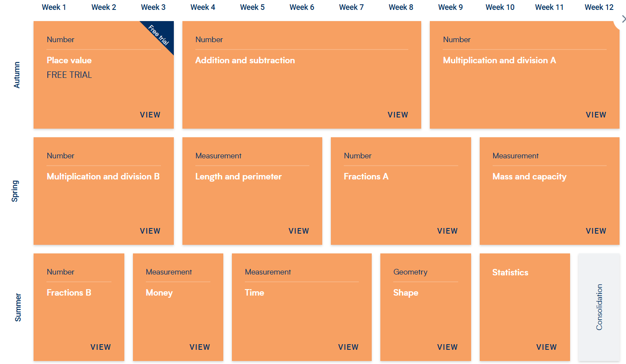Open VIEW on the Place value card
The height and width of the screenshot is (364, 626).
coord(150,115)
